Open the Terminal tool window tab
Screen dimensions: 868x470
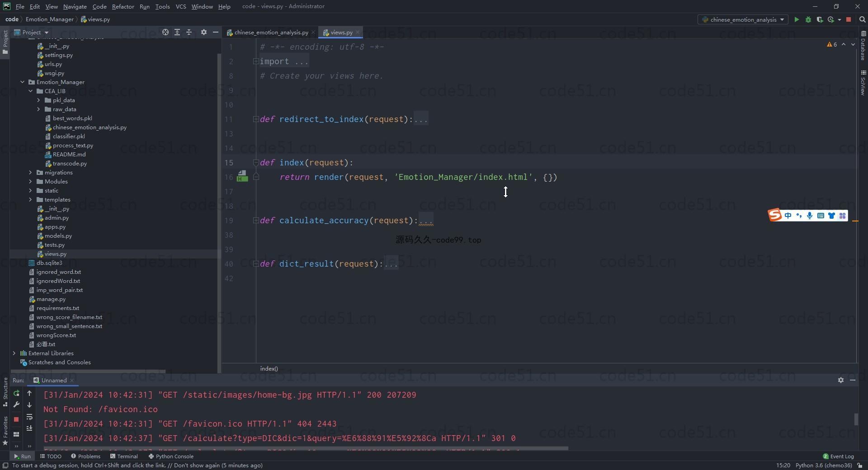[124, 456]
